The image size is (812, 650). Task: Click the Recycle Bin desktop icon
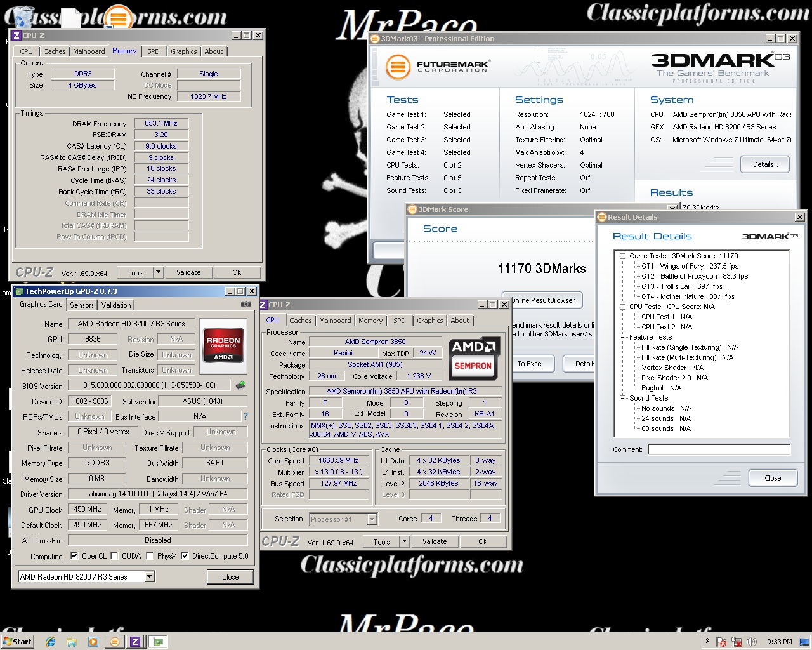pyautogui.click(x=23, y=17)
